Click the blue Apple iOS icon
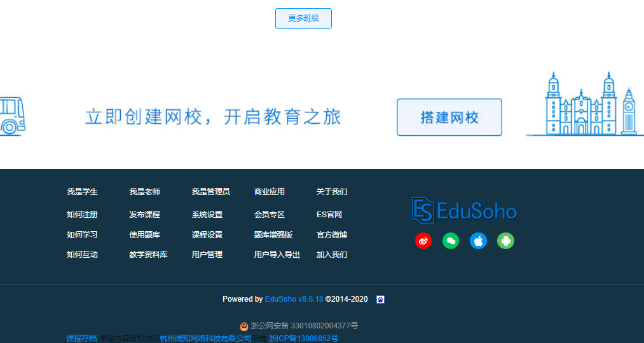 click(x=478, y=241)
